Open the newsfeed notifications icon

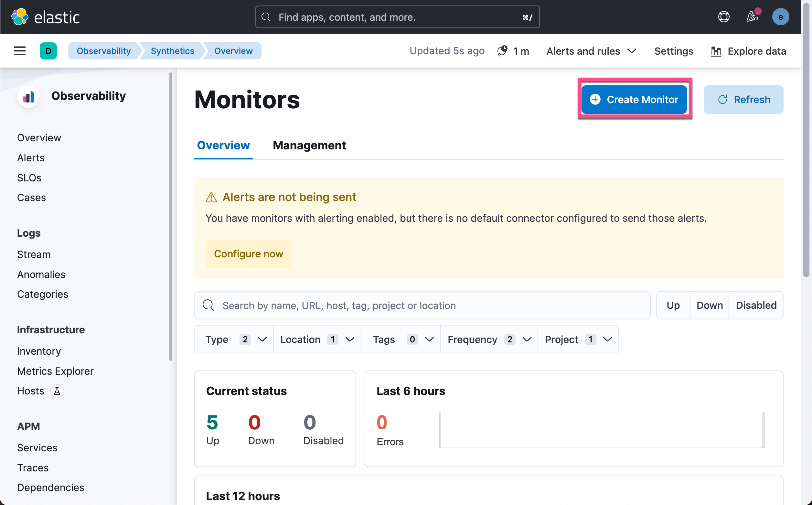pos(752,17)
